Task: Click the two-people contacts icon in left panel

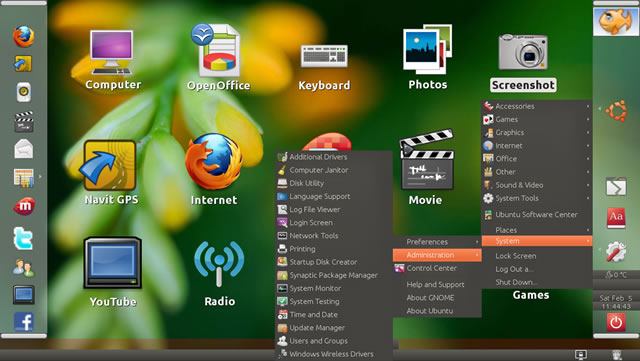Action: tap(23, 267)
